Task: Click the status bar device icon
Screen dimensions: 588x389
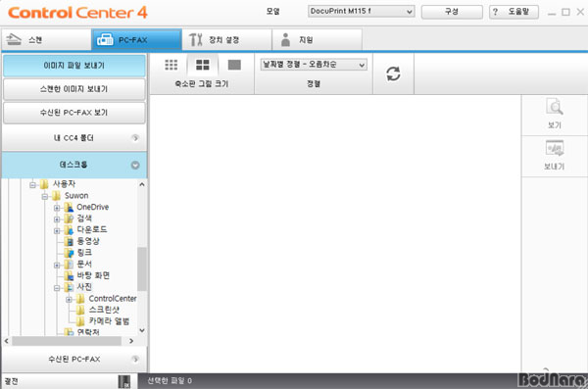Action: coord(124,381)
